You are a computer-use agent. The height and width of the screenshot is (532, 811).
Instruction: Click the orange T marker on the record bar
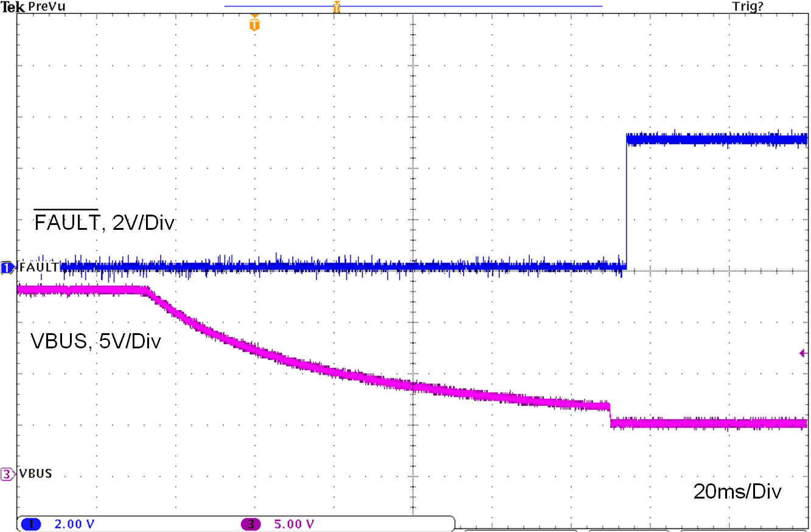tap(335, 7)
